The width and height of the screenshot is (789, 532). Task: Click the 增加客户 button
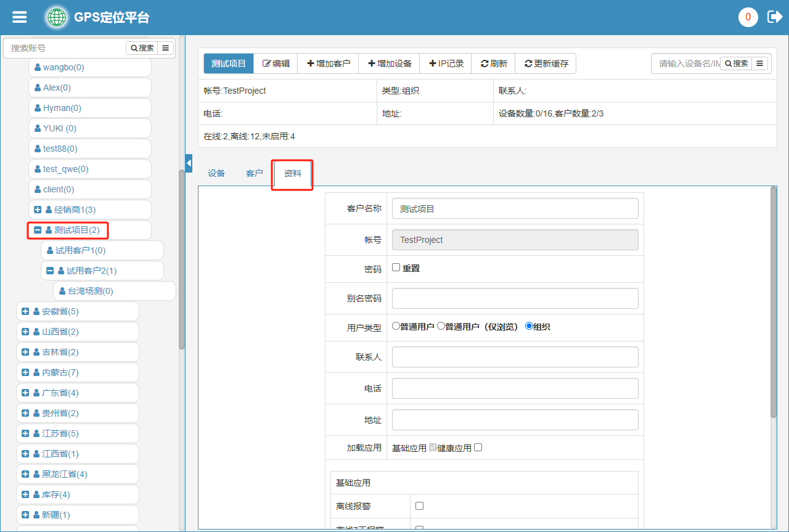pos(328,63)
